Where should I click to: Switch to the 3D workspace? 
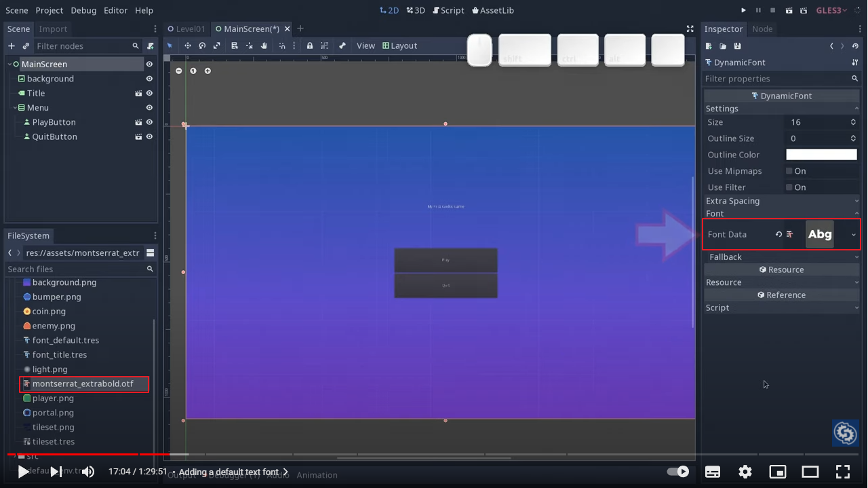click(x=416, y=10)
